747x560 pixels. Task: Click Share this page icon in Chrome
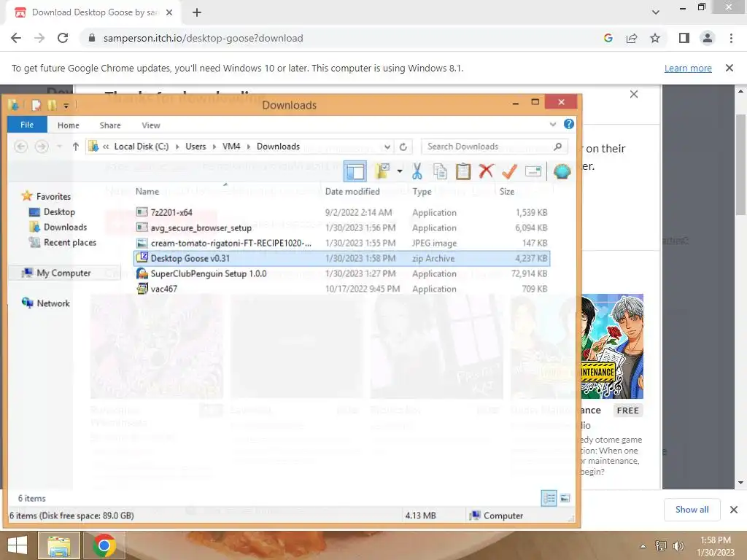(632, 38)
